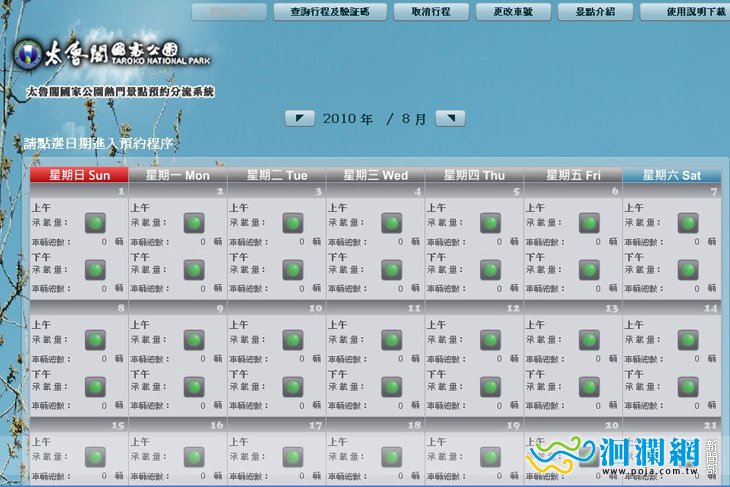Click afternoon 承載量 label in day 6
Viewport: 730px width, 487px height.
click(x=543, y=270)
